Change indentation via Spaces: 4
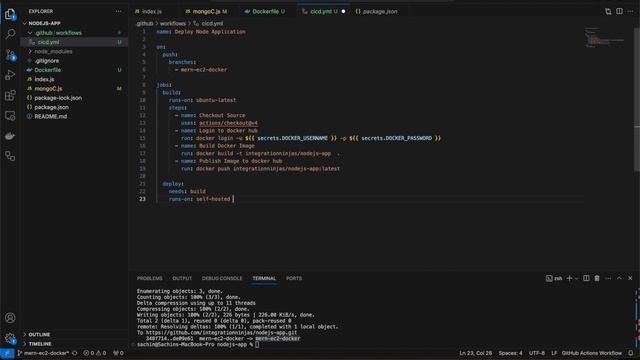This screenshot has width=640, height=360. click(510, 353)
